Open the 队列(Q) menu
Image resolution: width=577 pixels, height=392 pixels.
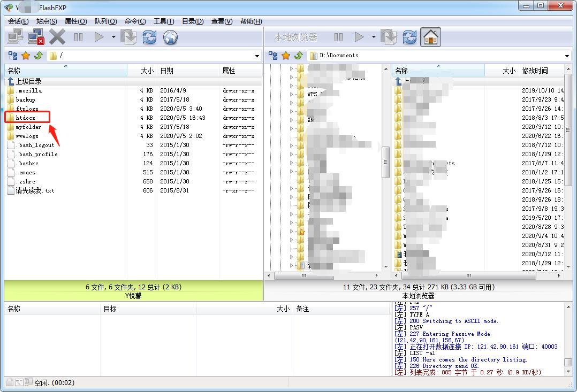(x=105, y=21)
